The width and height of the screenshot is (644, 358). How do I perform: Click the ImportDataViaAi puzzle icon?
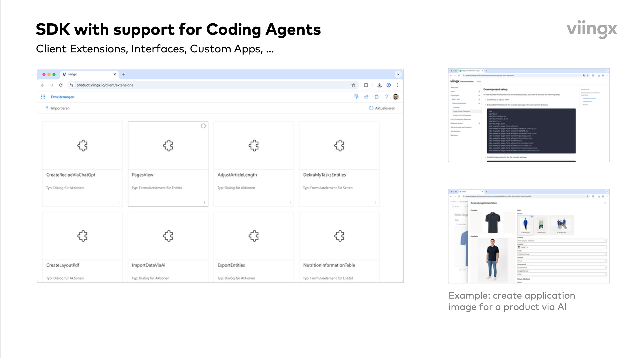tap(168, 236)
